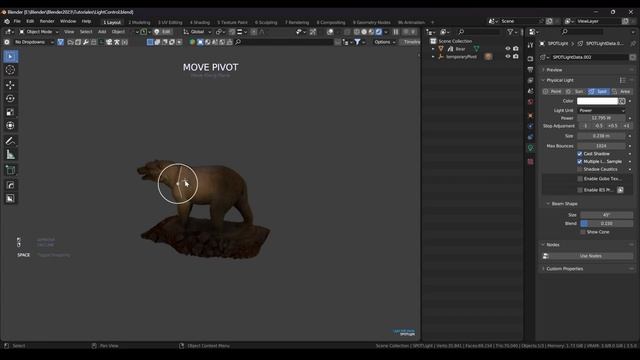Select the Measure tool
Screen dimensions: 640x360
(x=10, y=155)
